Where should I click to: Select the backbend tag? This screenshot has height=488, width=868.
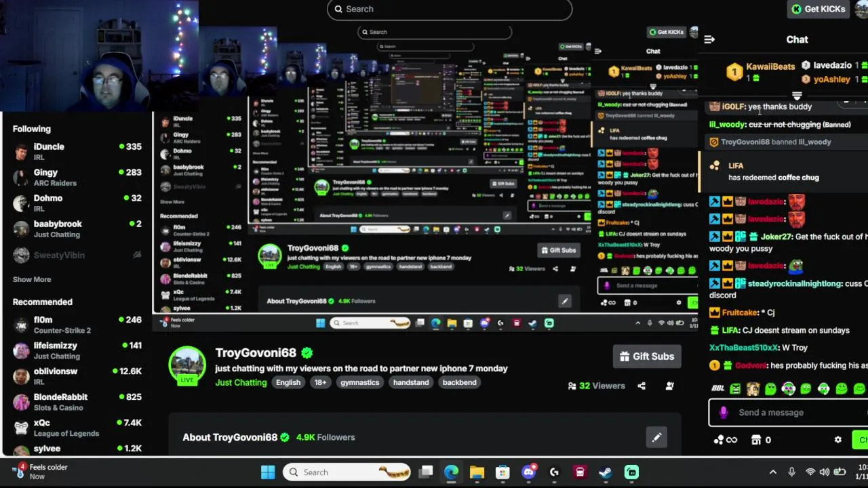[x=459, y=382]
